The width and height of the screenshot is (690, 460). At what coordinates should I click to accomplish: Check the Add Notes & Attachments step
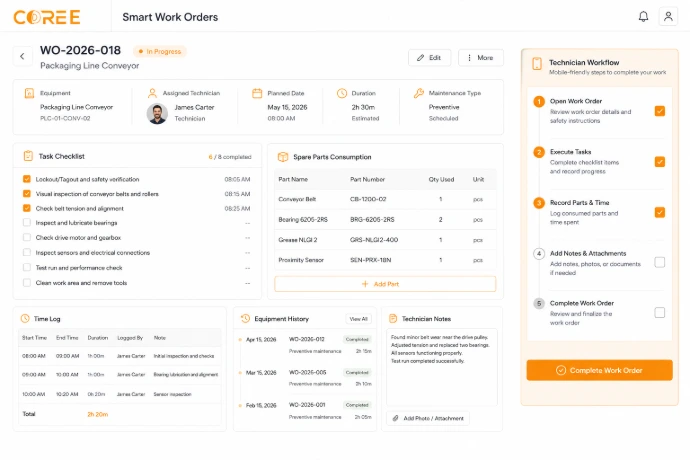tap(660, 262)
